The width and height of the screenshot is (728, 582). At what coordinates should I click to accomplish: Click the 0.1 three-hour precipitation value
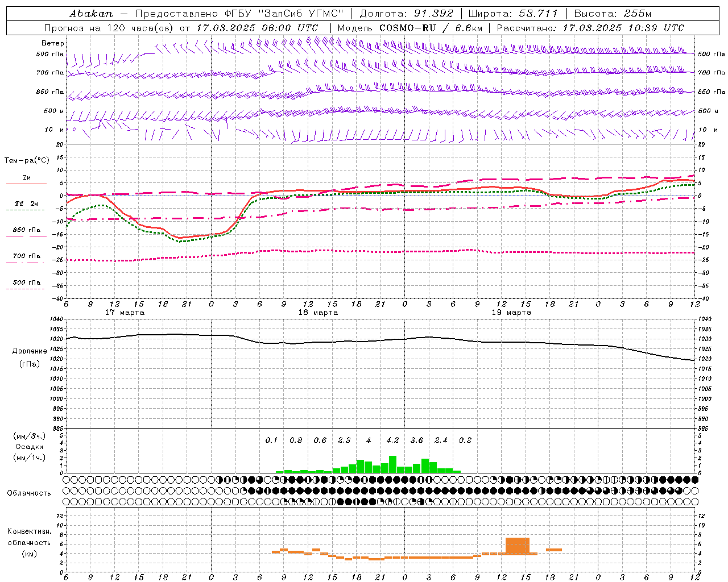271,440
